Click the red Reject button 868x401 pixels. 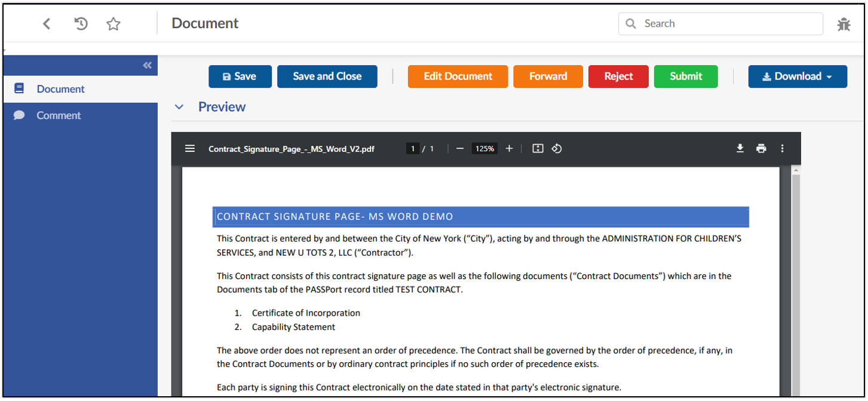618,76
